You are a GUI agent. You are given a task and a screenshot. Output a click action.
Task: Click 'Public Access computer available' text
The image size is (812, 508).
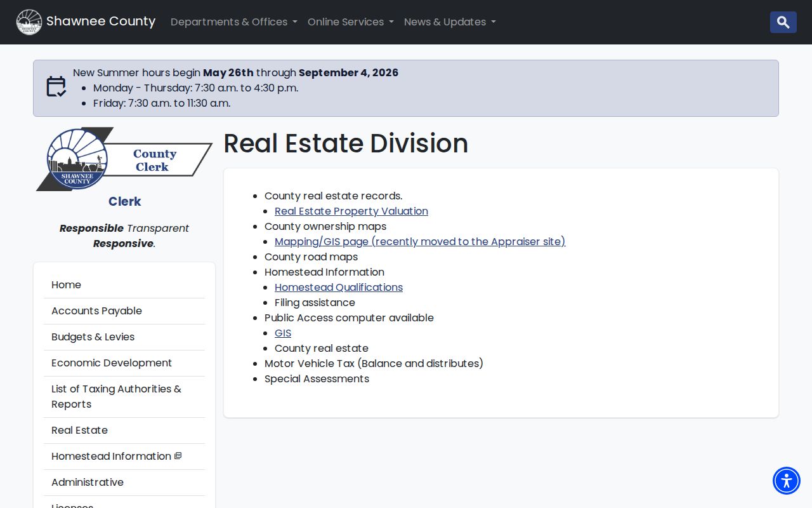click(349, 317)
